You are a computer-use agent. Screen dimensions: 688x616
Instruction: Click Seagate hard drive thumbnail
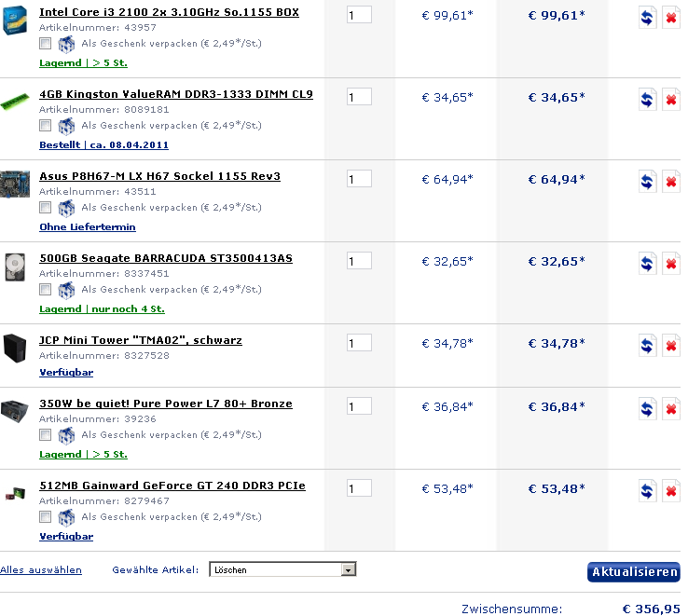(x=15, y=267)
